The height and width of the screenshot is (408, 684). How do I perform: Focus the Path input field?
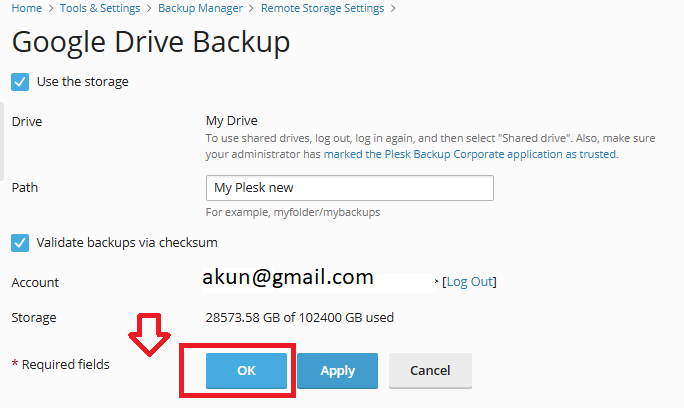click(349, 188)
